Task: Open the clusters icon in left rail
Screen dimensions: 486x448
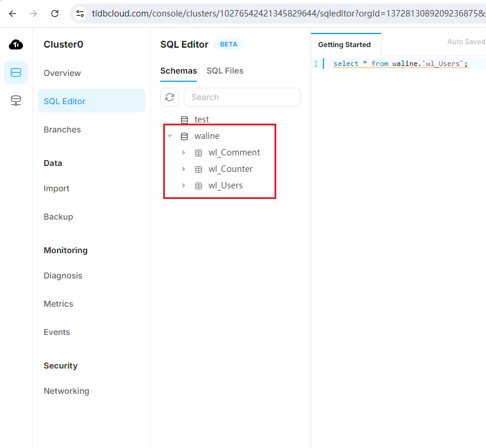Action: [x=16, y=72]
